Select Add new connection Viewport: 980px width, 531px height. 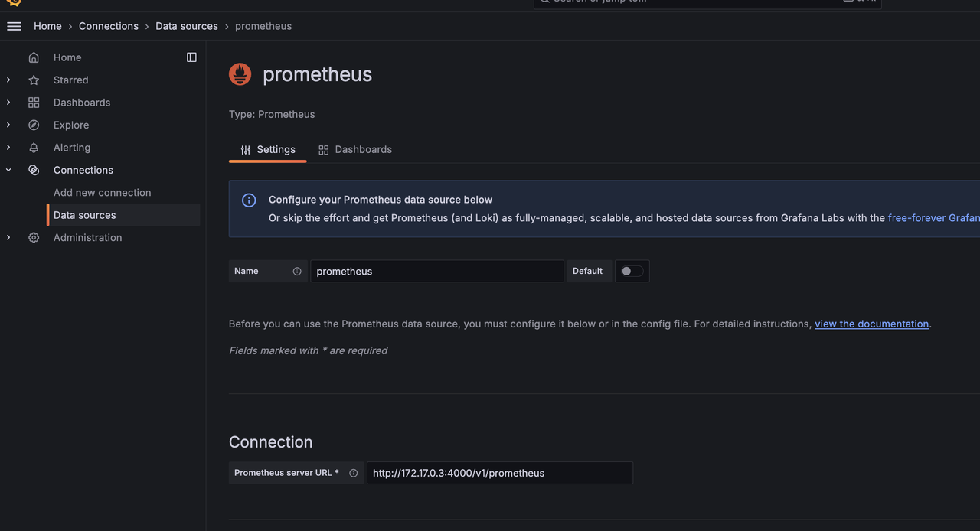point(101,192)
